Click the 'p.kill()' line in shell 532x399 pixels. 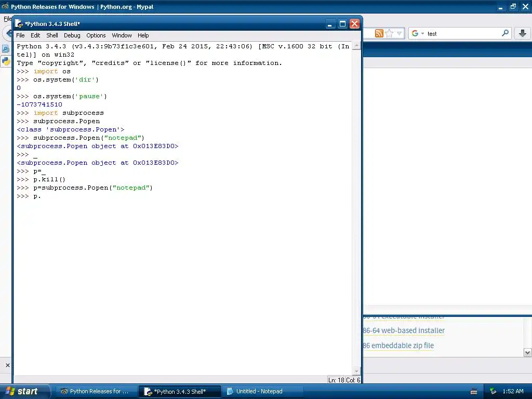[x=41, y=179]
